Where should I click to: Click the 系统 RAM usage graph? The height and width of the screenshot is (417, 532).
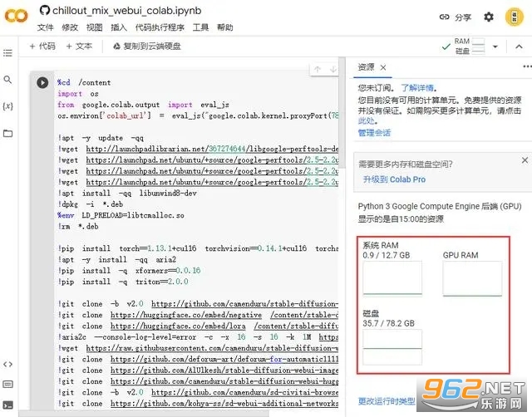pos(392,277)
